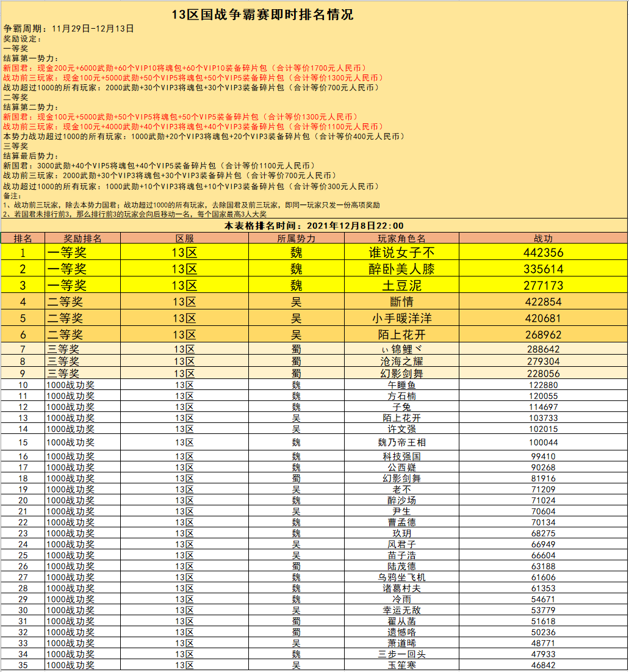The height and width of the screenshot is (672, 629).
Task: Select player name 诸葛村夫
Action: pos(402,588)
